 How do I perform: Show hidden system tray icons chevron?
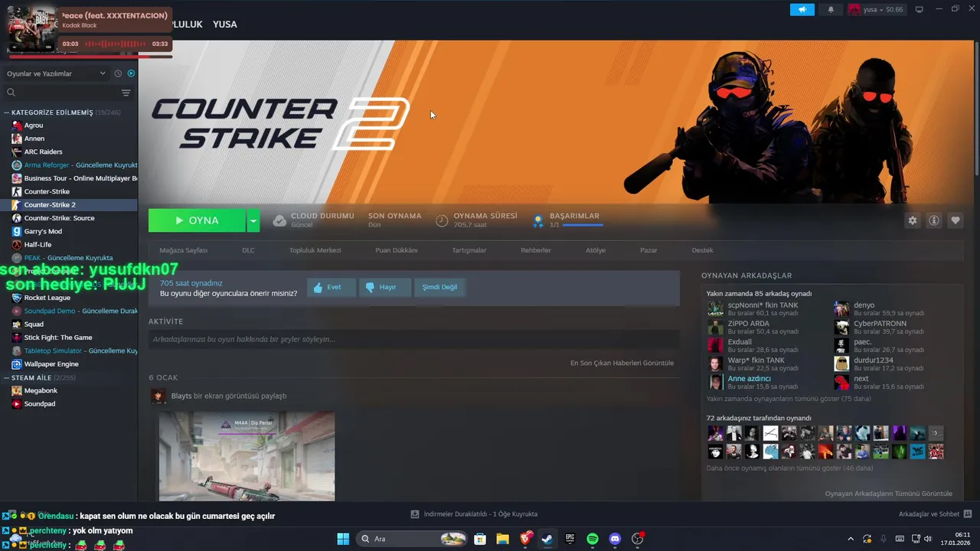(851, 539)
